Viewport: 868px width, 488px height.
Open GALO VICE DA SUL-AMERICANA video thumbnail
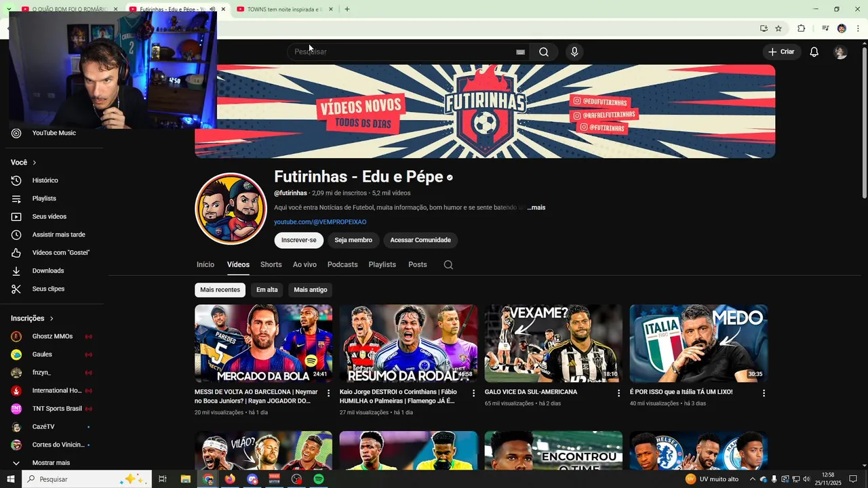(x=553, y=344)
